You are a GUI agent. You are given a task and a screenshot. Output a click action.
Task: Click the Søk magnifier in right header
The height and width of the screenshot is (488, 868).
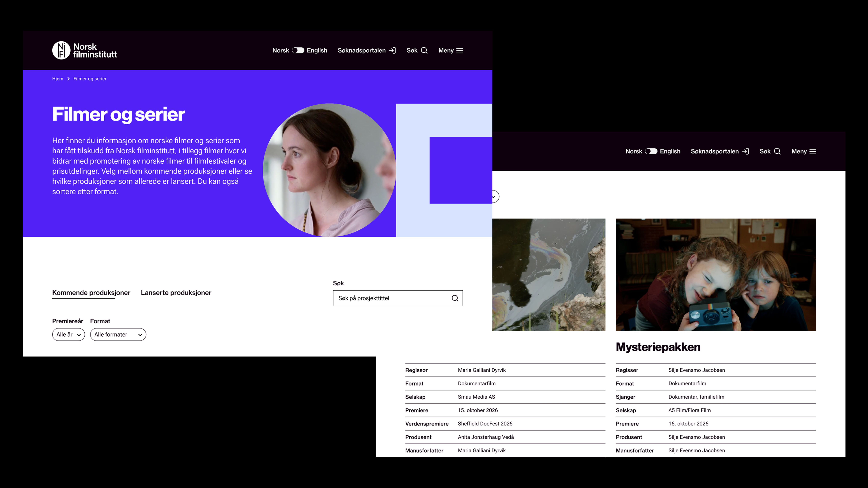[x=777, y=152]
